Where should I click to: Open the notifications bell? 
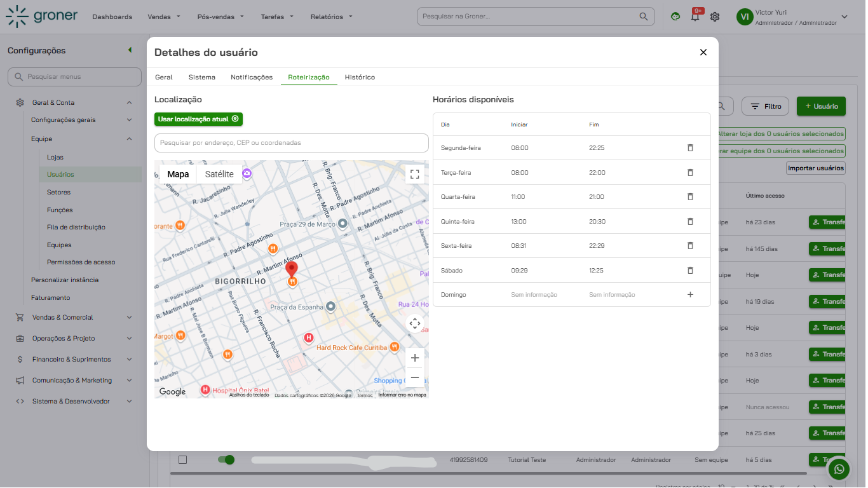click(695, 17)
